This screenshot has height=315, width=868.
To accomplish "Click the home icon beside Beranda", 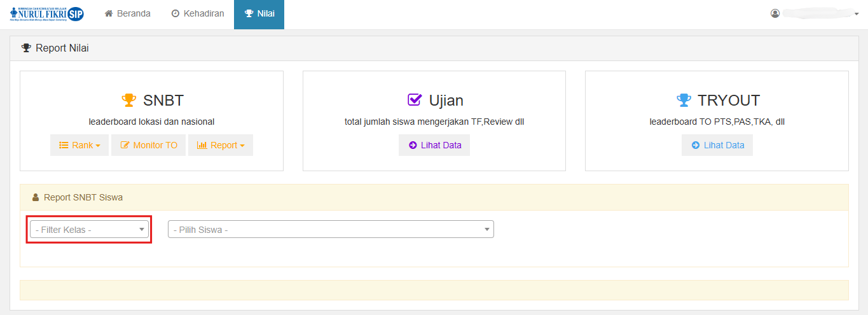I will 109,13.
